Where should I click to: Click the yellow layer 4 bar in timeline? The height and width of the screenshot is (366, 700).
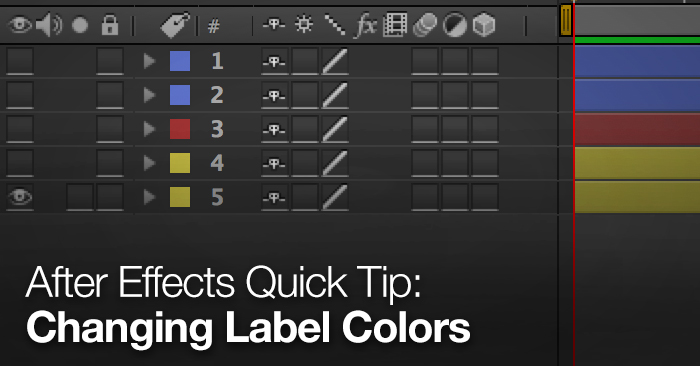637,163
